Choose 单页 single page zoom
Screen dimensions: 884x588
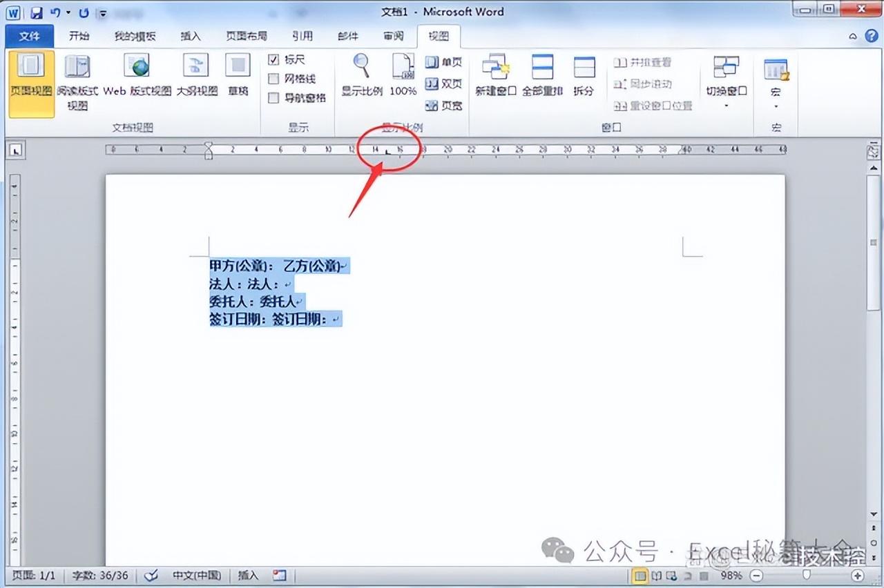[443, 62]
